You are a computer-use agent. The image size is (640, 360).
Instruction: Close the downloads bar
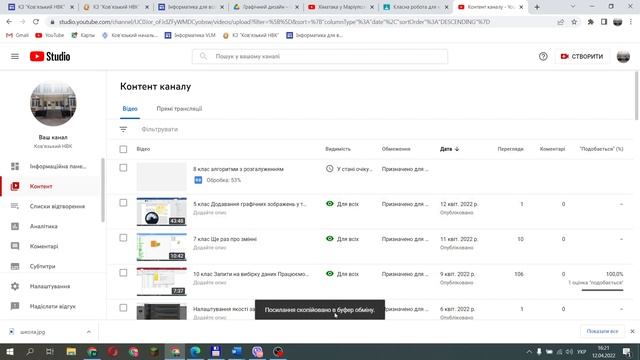click(x=632, y=331)
